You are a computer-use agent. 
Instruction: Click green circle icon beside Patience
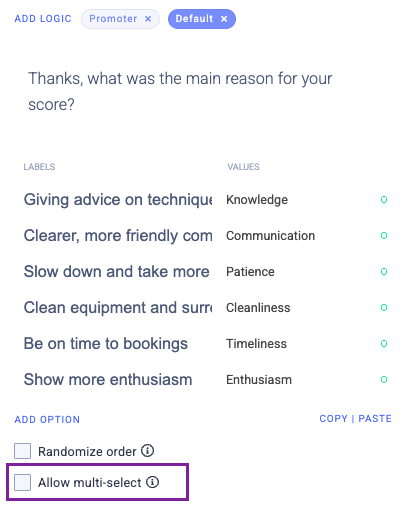tap(384, 272)
